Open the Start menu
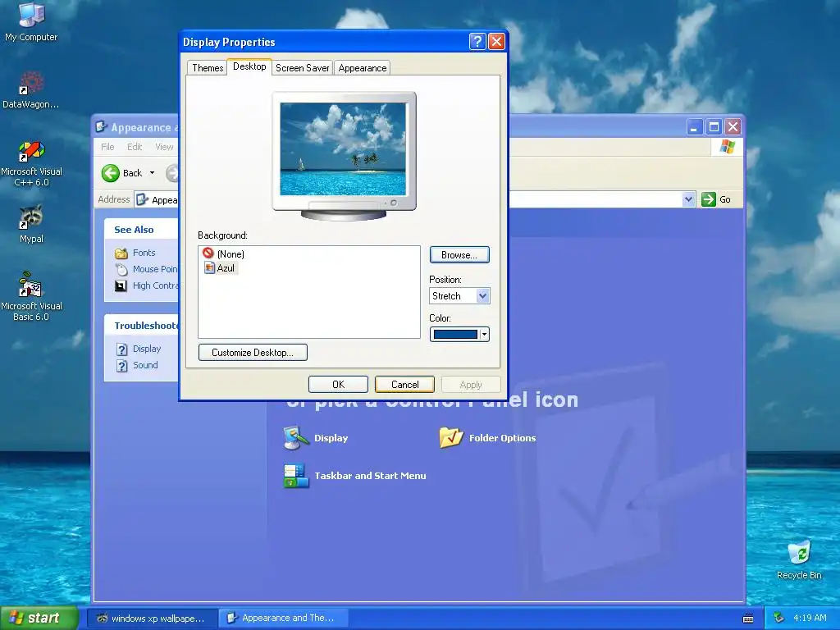The height and width of the screenshot is (630, 840). [39, 619]
